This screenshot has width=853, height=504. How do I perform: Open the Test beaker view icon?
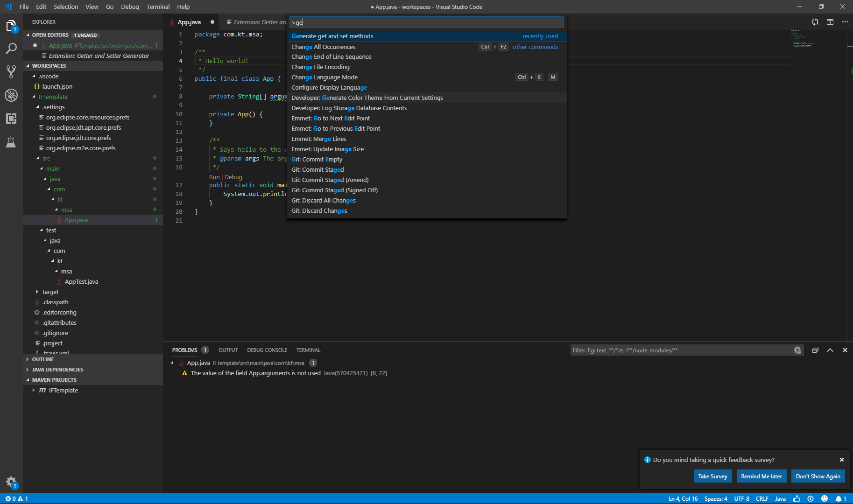pos(11,142)
